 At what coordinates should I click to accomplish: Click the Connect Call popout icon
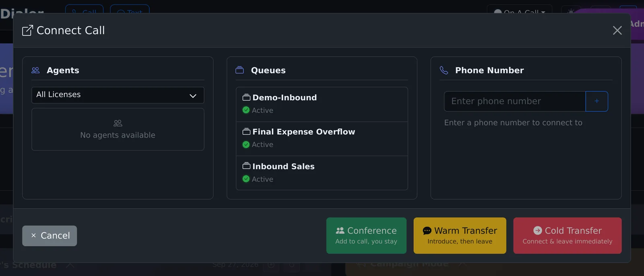[27, 30]
